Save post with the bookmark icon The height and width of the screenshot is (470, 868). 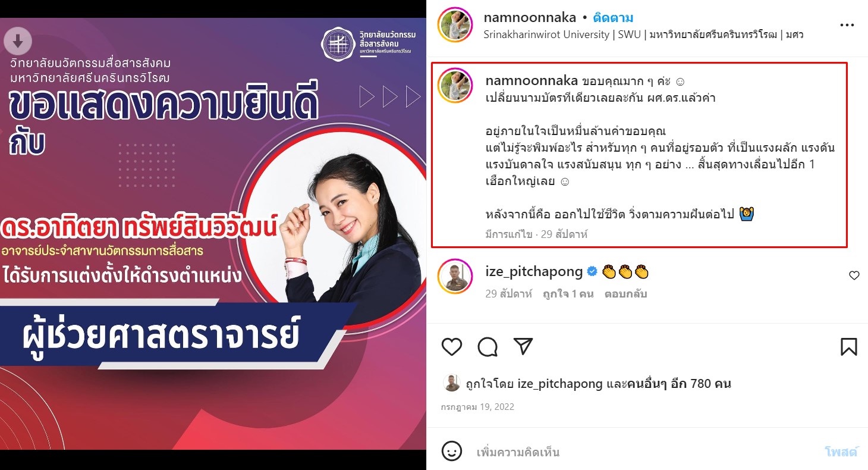(x=849, y=346)
